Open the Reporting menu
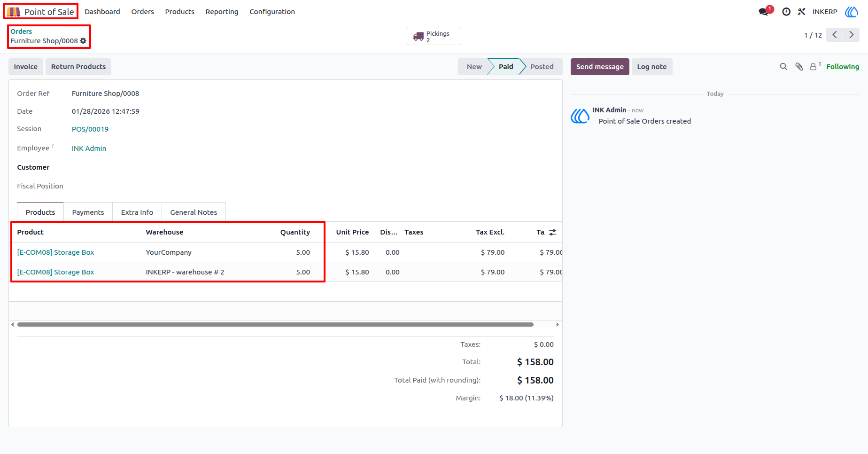This screenshot has width=868, height=454. 222,12
